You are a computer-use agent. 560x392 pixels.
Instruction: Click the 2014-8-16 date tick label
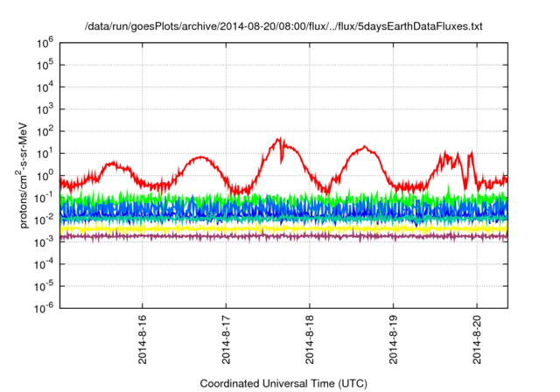pos(142,339)
